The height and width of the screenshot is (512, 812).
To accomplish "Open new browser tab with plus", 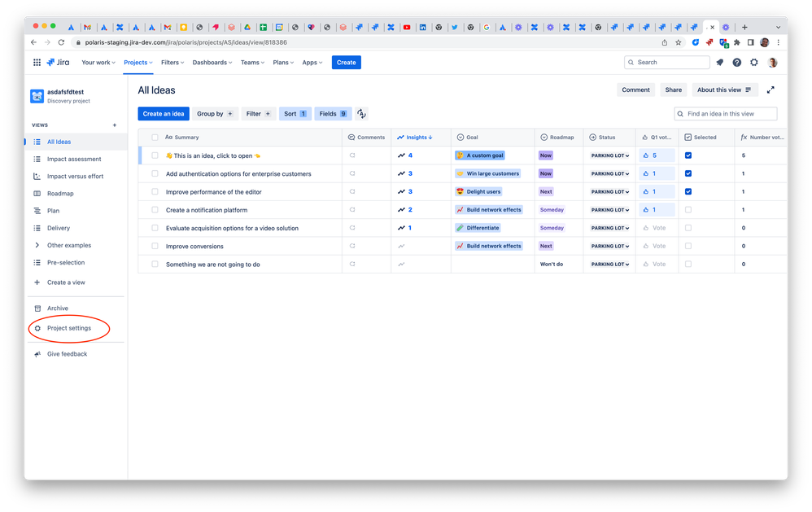I will point(744,28).
